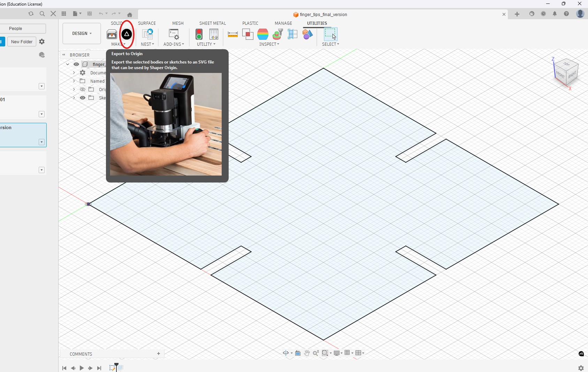The height and width of the screenshot is (372, 588).
Task: Open the DESIGN workspace dropdown
Action: [x=82, y=34]
